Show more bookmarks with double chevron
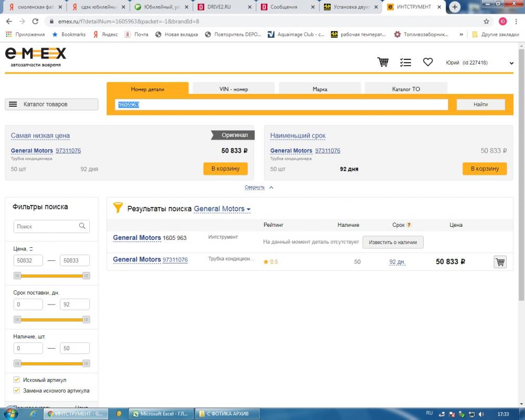 click(x=461, y=34)
